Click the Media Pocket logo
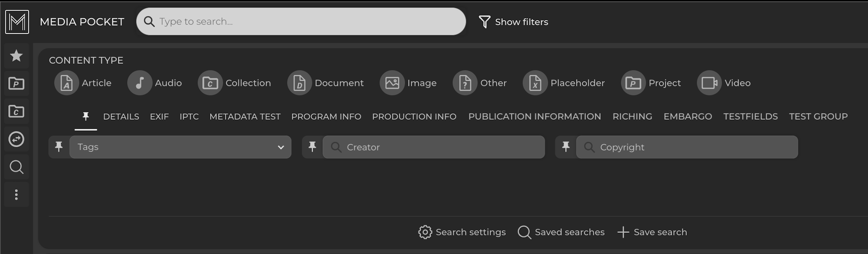This screenshot has width=868, height=254. 17,22
